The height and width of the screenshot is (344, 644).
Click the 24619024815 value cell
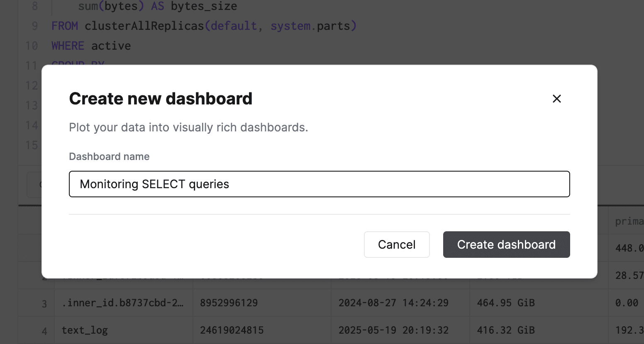[x=232, y=330]
